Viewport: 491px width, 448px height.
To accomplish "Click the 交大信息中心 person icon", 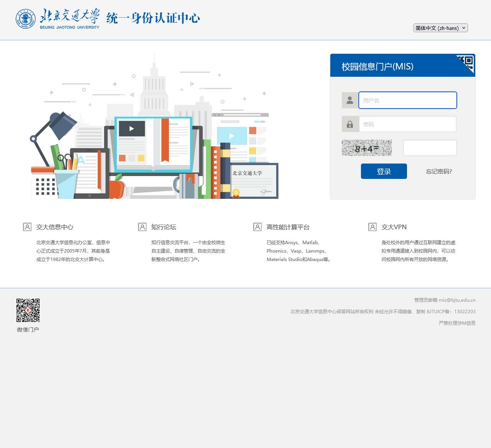I will [27, 227].
